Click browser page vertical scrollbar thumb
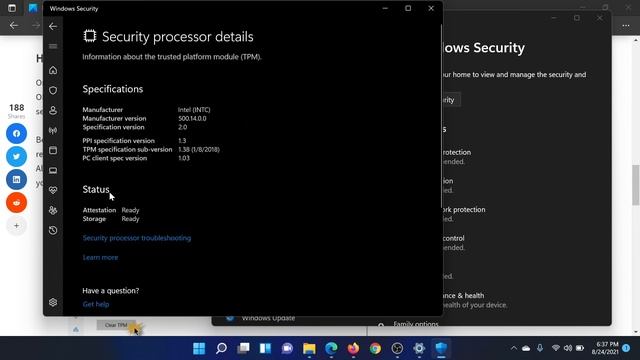Image resolution: width=640 pixels, height=360 pixels. click(x=636, y=185)
